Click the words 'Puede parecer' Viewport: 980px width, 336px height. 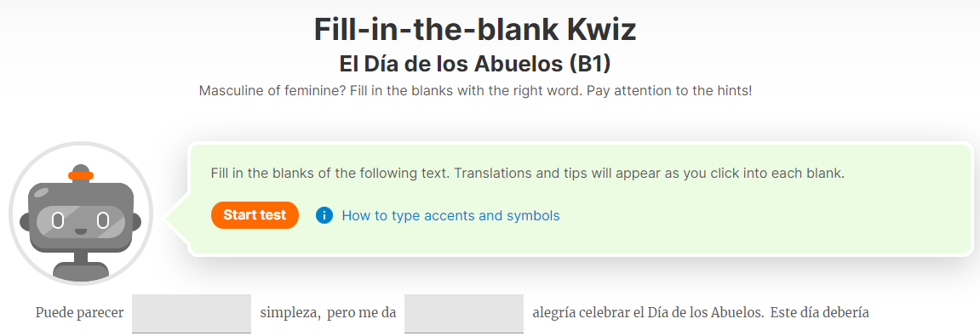click(79, 313)
